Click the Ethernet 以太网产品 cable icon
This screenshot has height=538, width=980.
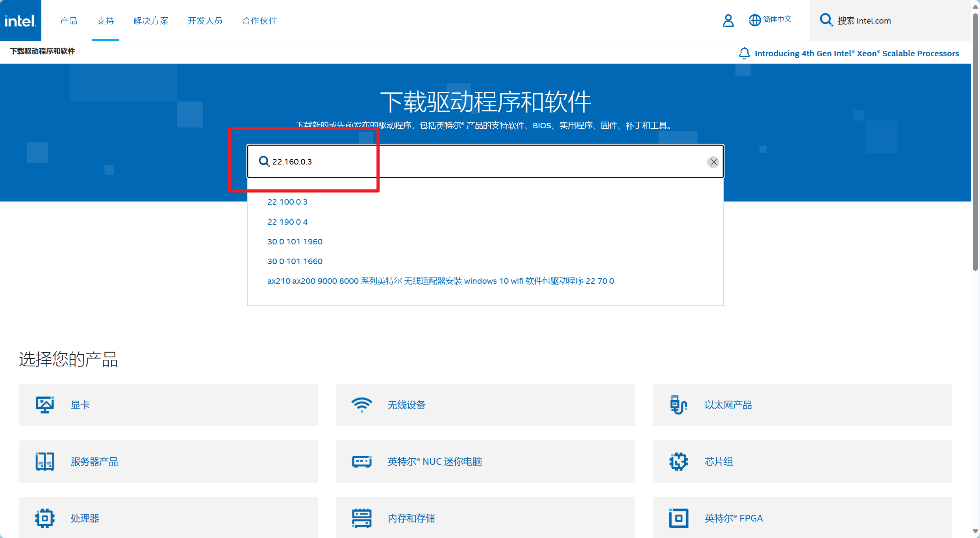(678, 405)
